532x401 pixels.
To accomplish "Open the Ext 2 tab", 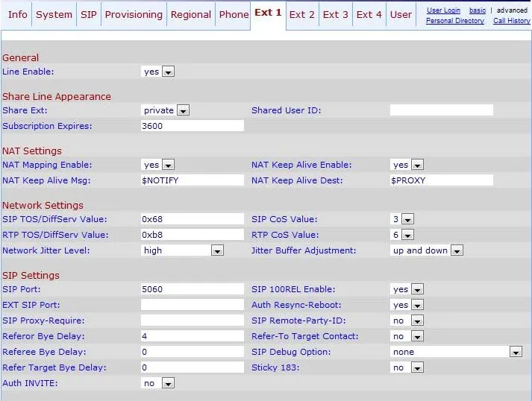I will click(x=301, y=14).
